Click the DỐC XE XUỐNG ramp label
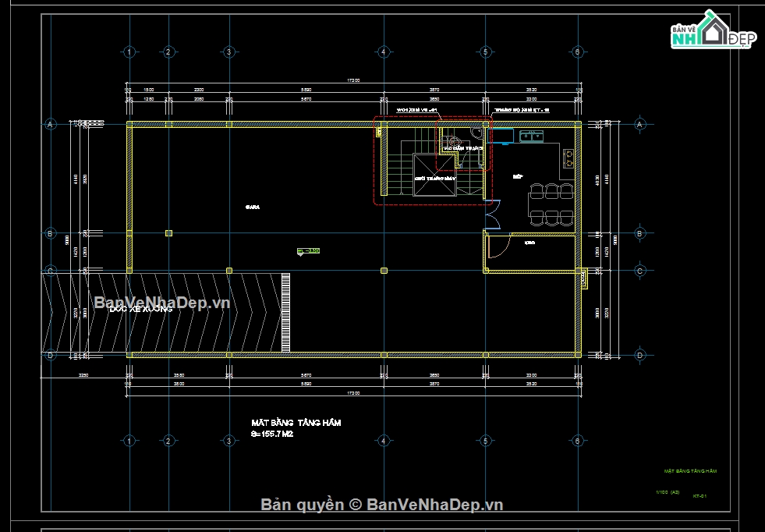The height and width of the screenshot is (532, 765). click(140, 309)
